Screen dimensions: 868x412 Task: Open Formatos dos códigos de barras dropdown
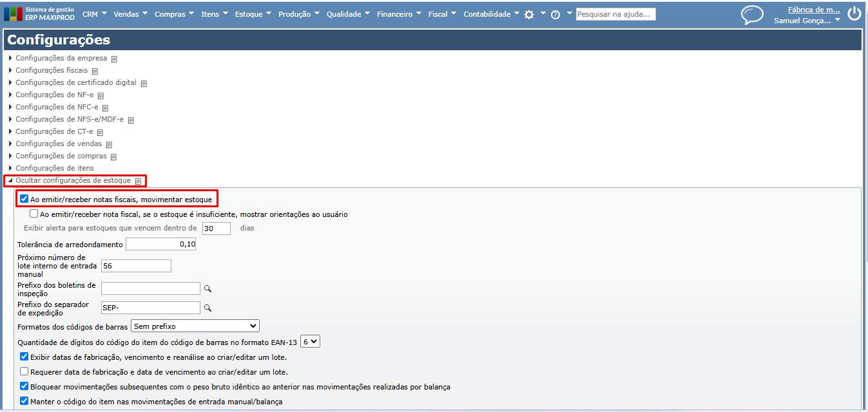tap(195, 326)
